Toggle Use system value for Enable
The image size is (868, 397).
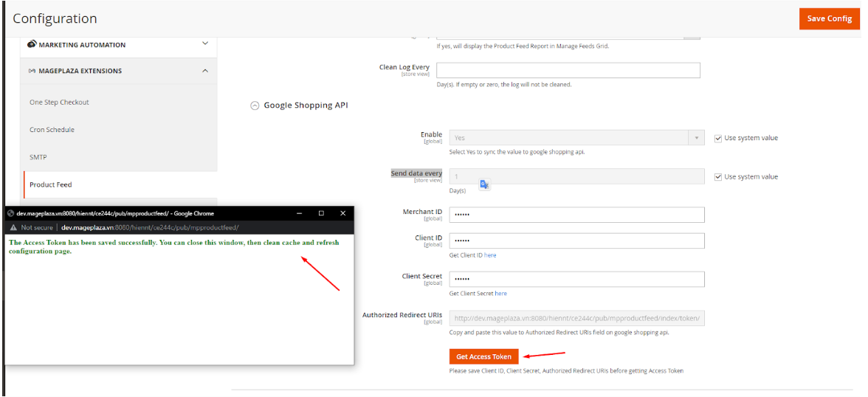coord(718,138)
